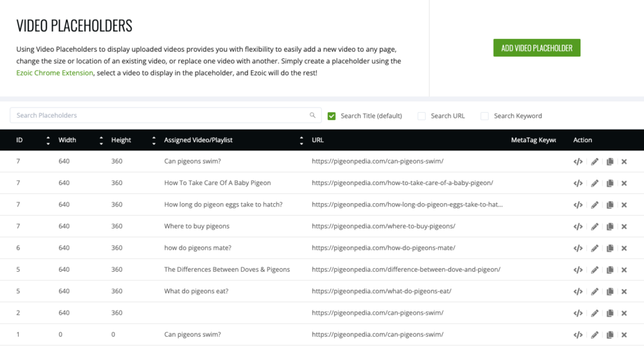Sort table by Height column arrows
The image size is (644, 348).
pyautogui.click(x=154, y=140)
